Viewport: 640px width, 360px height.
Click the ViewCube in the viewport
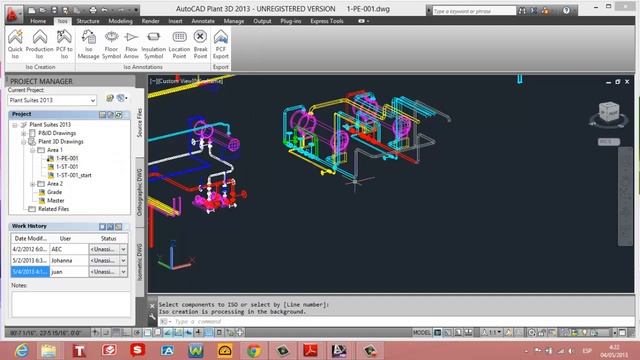point(609,111)
